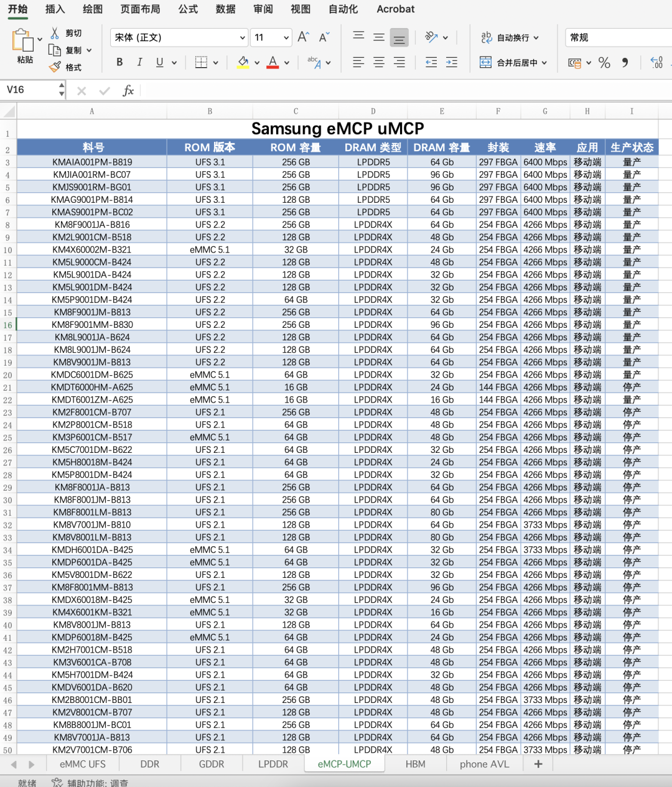Open the 开始 ribbon tab
Viewport: 672px width, 787px height.
[17, 9]
